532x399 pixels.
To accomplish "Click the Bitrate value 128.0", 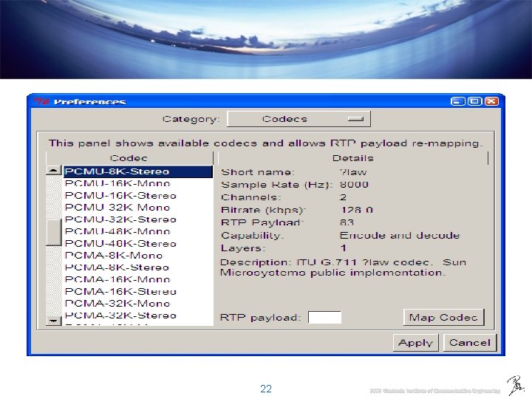I will (x=357, y=210).
